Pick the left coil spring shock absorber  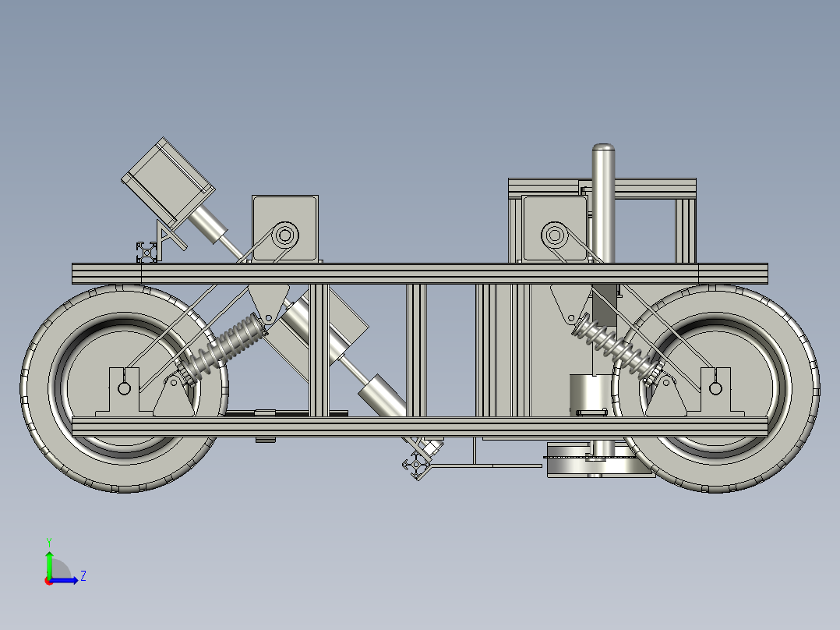[224, 349]
